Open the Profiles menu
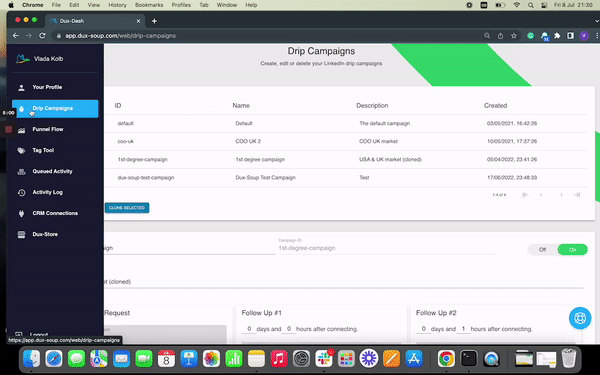Viewport: 600px width, 375px height. coord(181,5)
